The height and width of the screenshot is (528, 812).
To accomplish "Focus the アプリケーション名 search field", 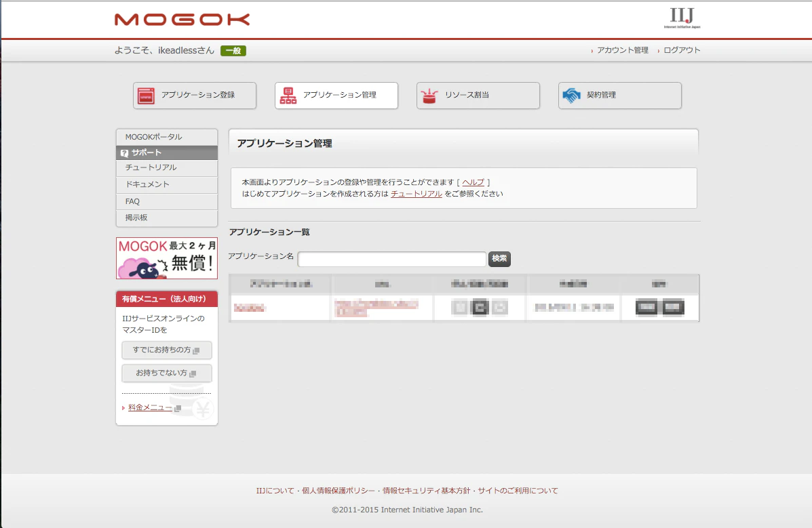I will [392, 259].
